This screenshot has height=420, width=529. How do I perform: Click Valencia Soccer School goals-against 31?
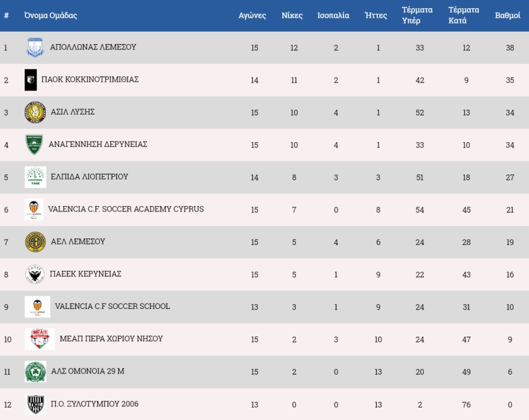tap(466, 307)
